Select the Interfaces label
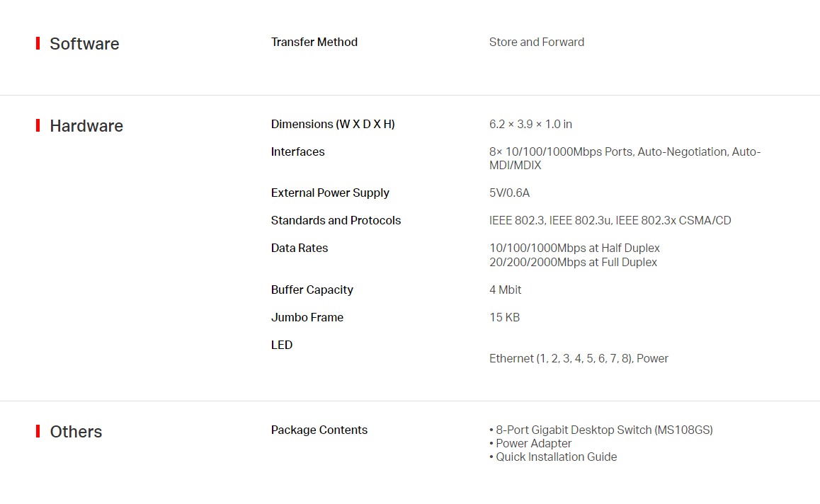Viewport: 820px width, 504px height. (x=297, y=151)
